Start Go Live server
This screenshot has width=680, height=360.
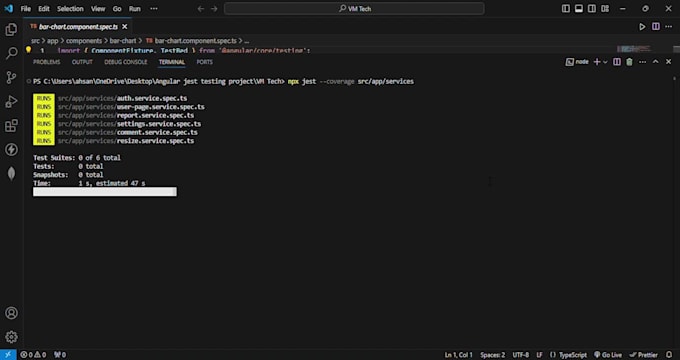[608, 355]
